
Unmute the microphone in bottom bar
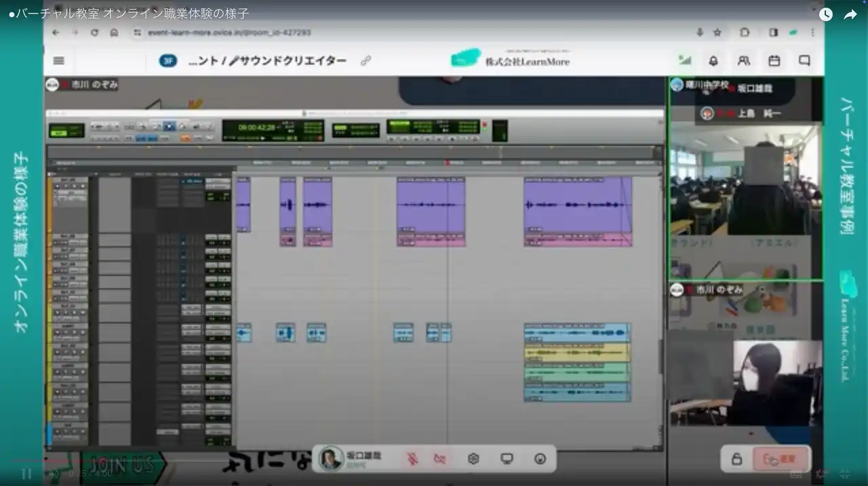pyautogui.click(x=412, y=459)
